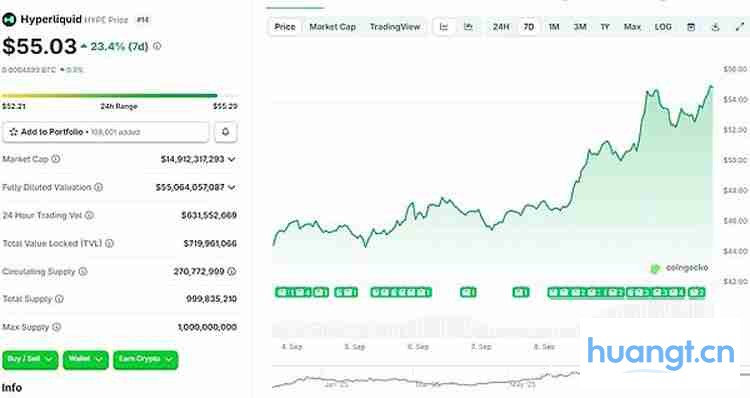
Task: Switch to candlestick chart icon view
Action: point(468,27)
